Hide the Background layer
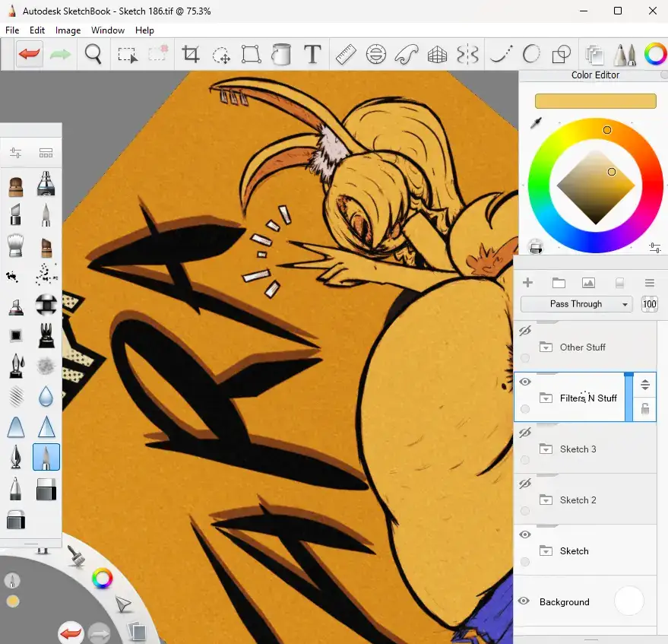668x644 pixels. click(524, 601)
